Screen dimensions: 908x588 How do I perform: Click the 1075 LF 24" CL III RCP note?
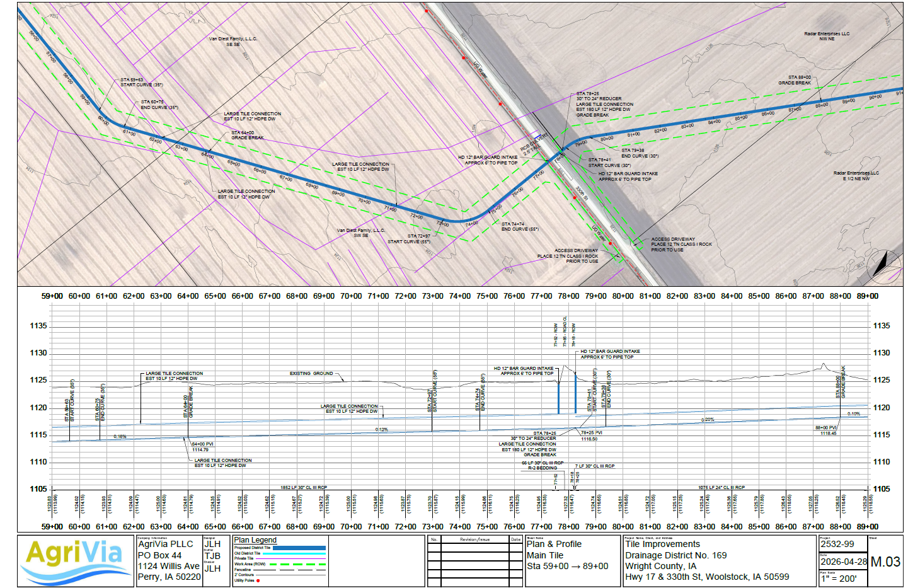[x=721, y=488]
